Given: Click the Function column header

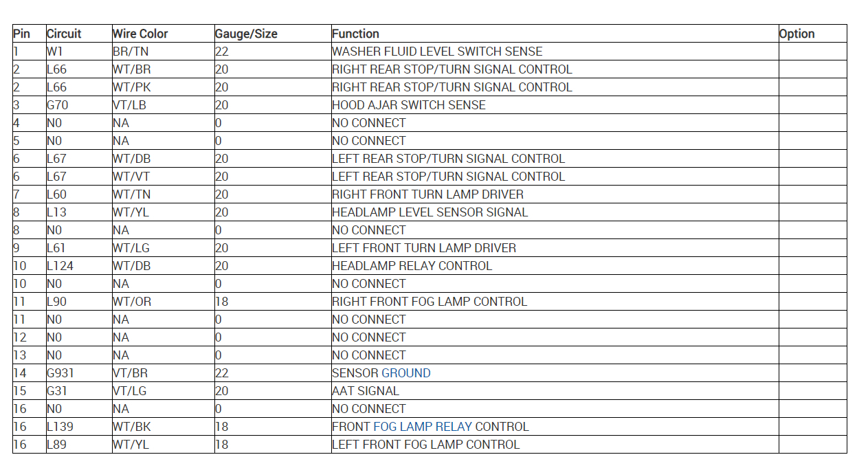Looking at the screenshot, I should (355, 34).
